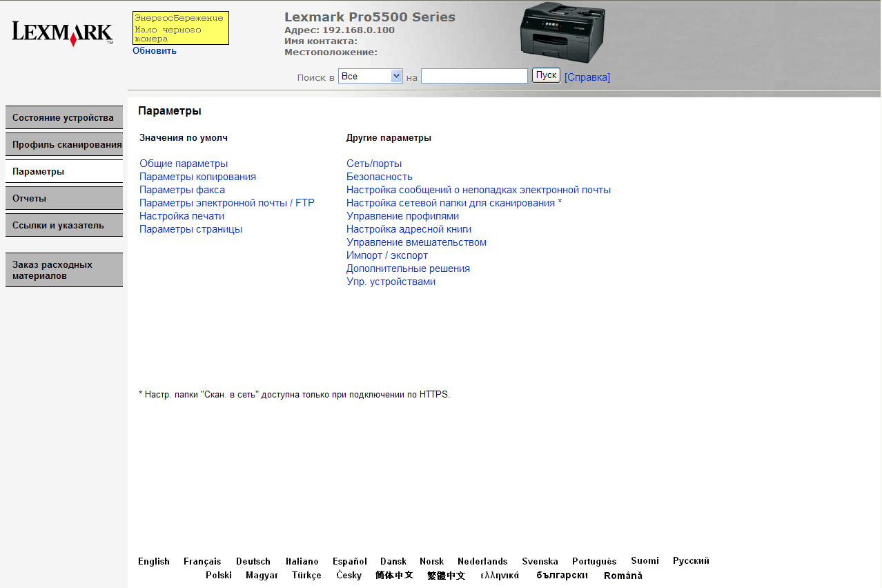
Task: Open 'Настройка адресной книги' link
Action: (409, 229)
